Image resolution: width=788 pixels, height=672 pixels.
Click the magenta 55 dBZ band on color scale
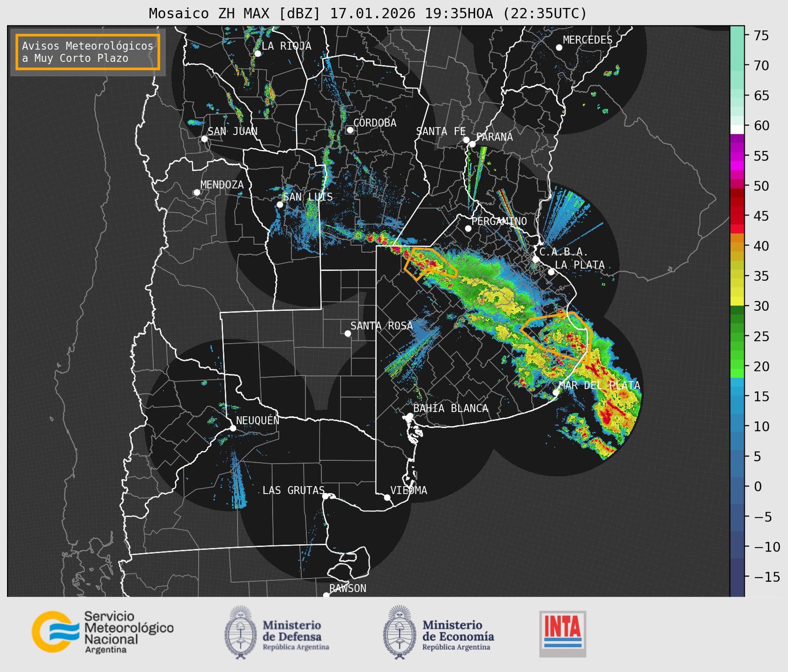tap(737, 156)
